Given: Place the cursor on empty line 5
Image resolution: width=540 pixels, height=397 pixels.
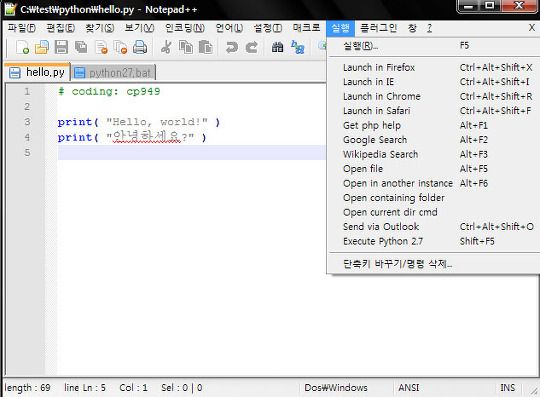Looking at the screenshot, I should pos(191,153).
